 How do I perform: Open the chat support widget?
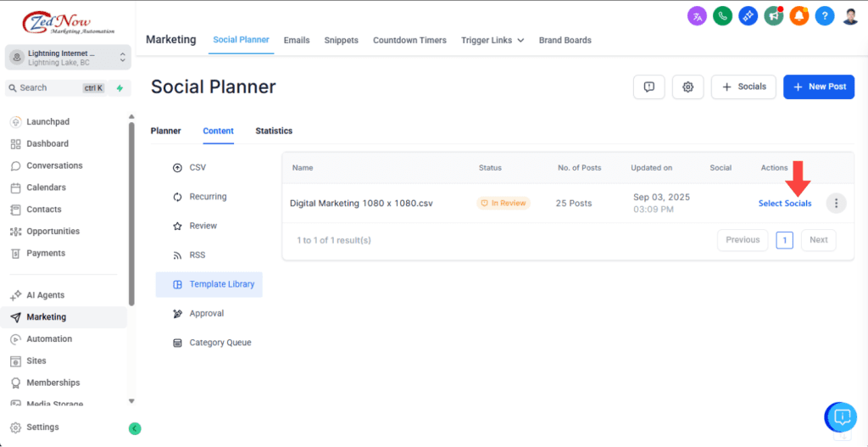841,416
